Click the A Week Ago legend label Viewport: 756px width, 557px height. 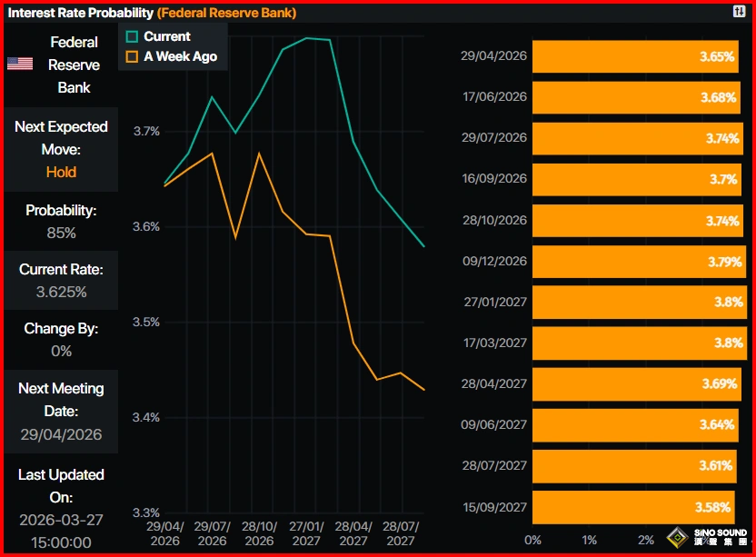(x=180, y=56)
